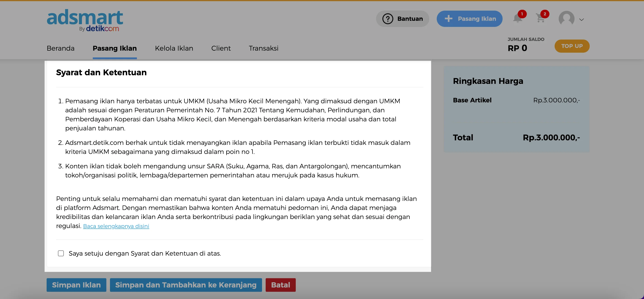
Task: Open the Baca selengkapnya disini link
Action: (x=116, y=226)
